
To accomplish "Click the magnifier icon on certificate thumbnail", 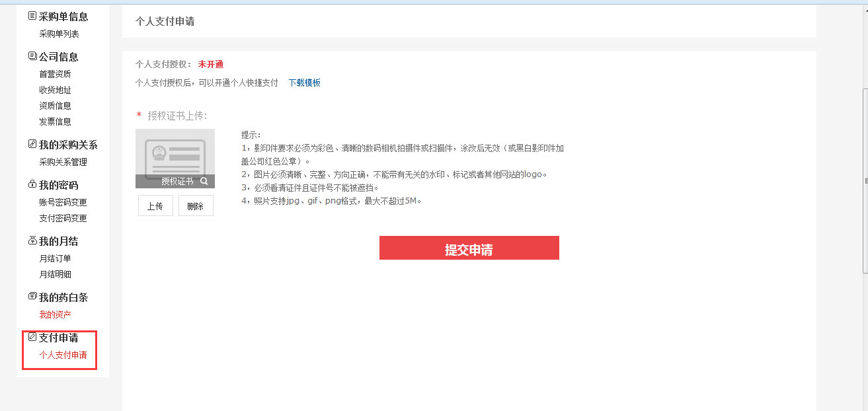I will (x=204, y=181).
